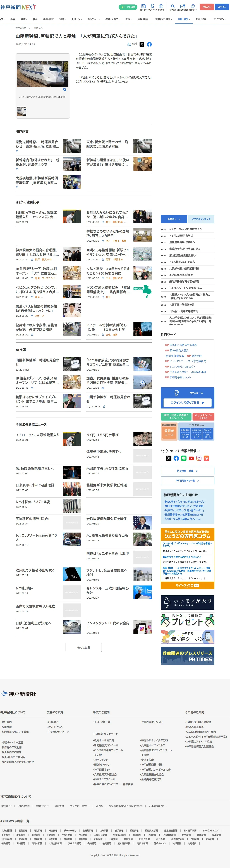
Task: Expand the 地域 menu dropdown
Action: coord(24,19)
